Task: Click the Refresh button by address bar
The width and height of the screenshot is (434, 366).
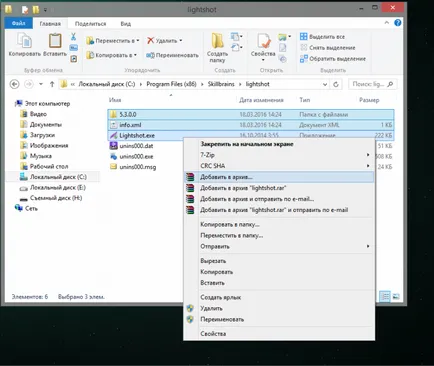Action: click(336, 84)
